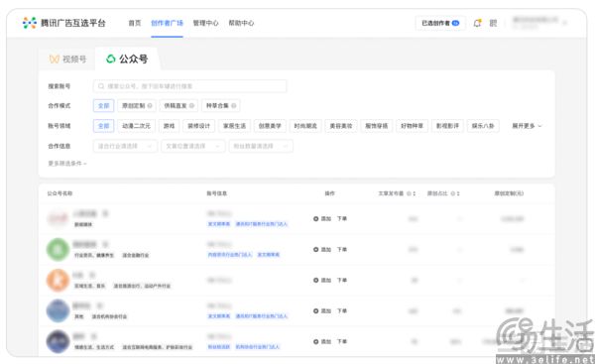
Task: Select the 动漫二次元 account field filter
Action: [x=136, y=126]
